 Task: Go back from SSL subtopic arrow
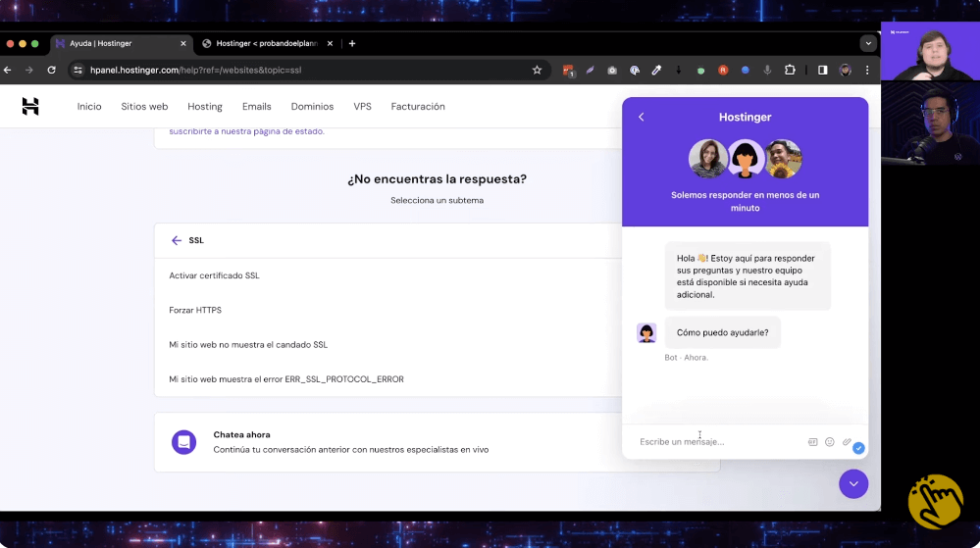[177, 240]
